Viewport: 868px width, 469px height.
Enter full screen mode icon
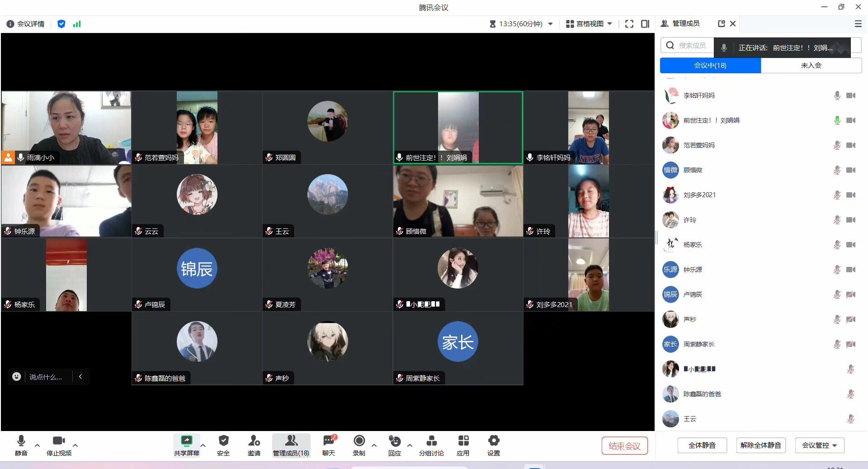(x=629, y=24)
